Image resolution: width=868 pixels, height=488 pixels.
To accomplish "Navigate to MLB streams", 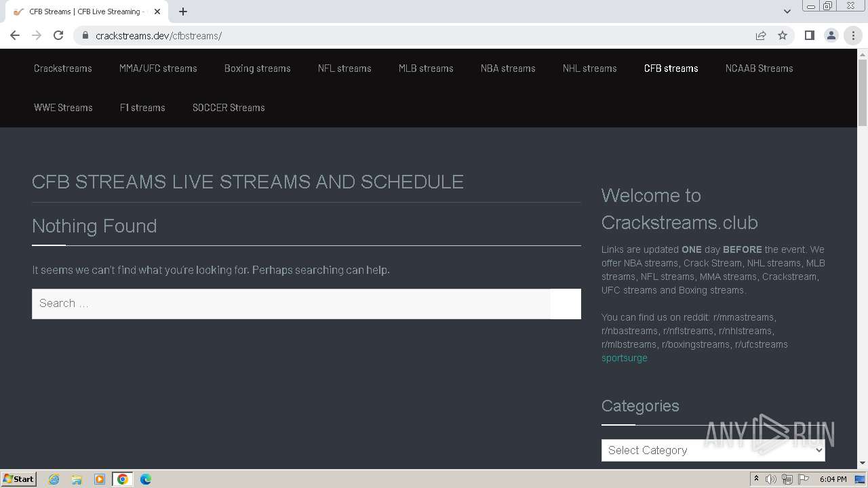I will pos(426,68).
